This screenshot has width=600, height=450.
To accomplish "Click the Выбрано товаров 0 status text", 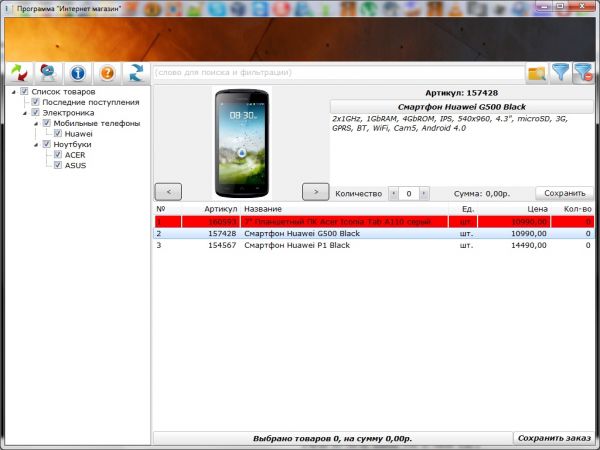I will coord(332,439).
